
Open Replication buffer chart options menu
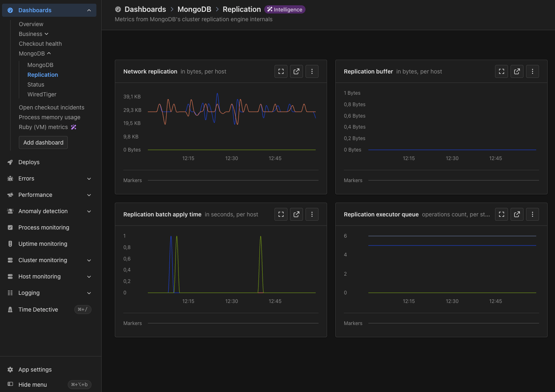point(533,71)
